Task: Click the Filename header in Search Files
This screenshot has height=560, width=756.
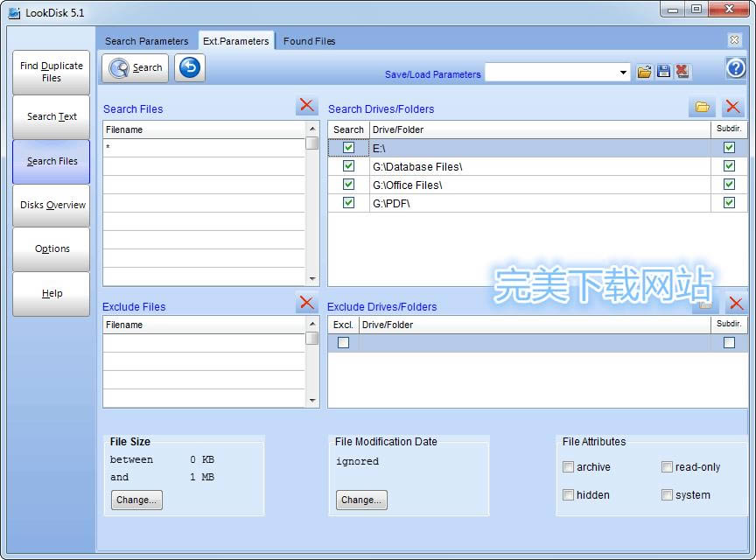Action: click(205, 129)
